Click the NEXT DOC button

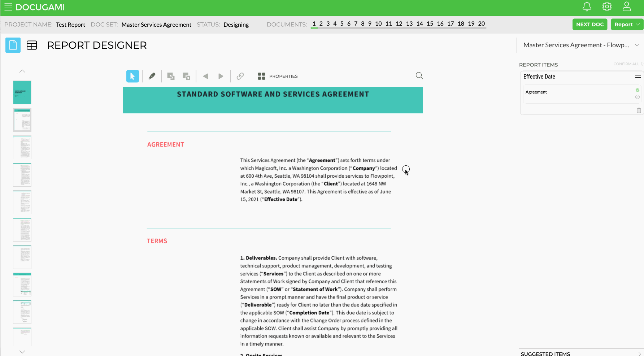590,24
